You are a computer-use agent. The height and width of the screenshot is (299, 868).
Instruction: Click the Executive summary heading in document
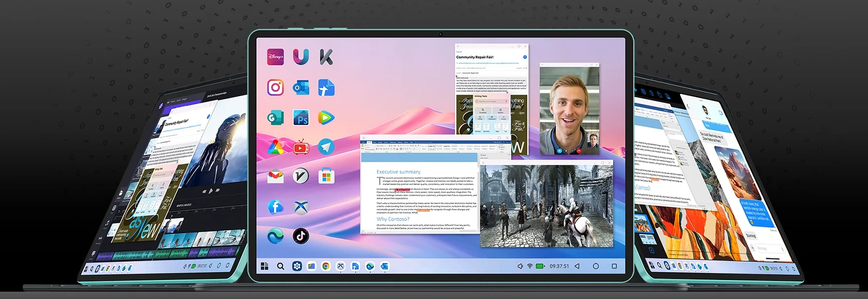pos(398,172)
